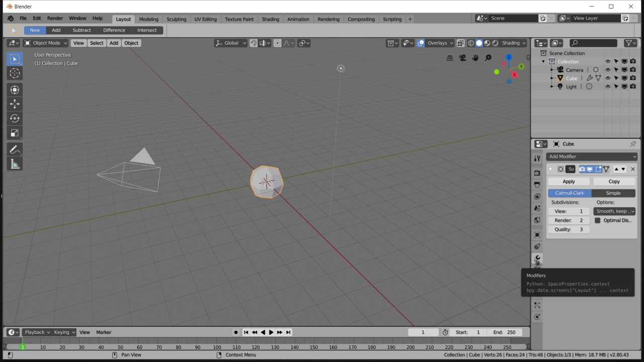
Task: Hide the Light in outliner
Action: 608,86
